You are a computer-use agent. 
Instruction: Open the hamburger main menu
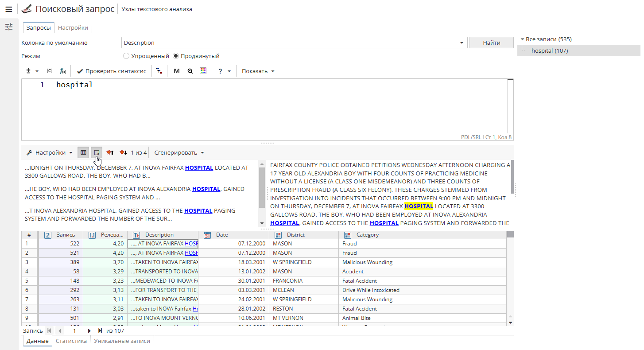9,9
